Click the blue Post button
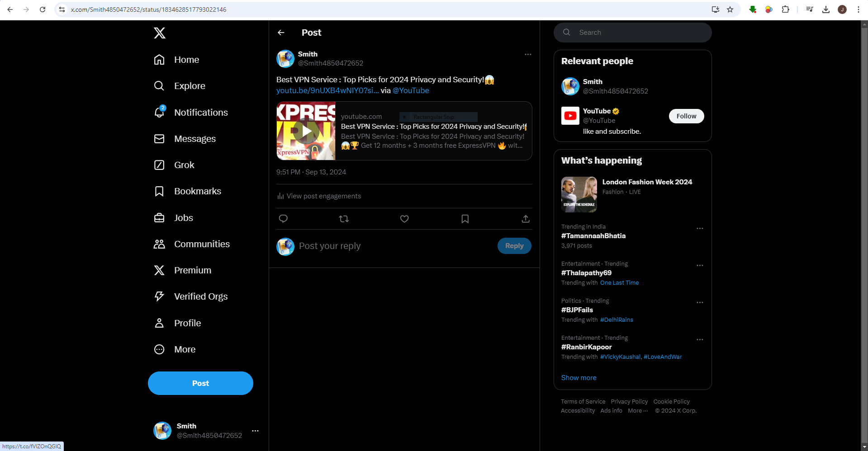The height and width of the screenshot is (451, 868). 200,383
